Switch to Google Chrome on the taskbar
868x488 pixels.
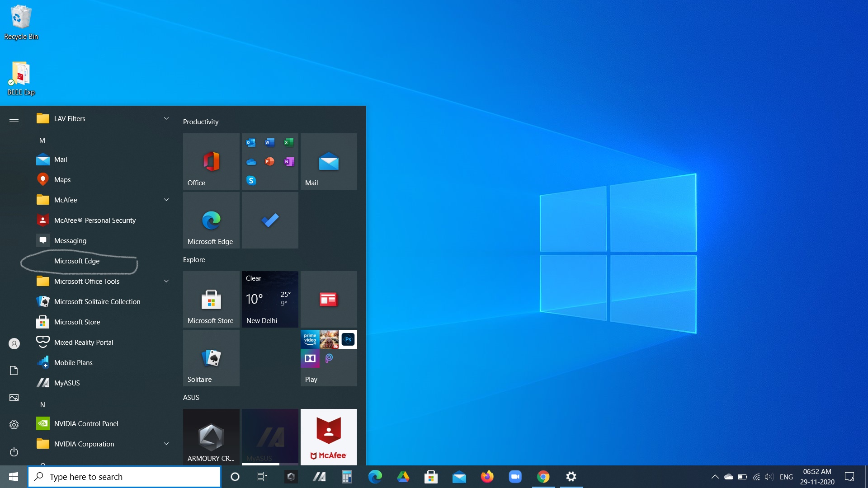543,477
